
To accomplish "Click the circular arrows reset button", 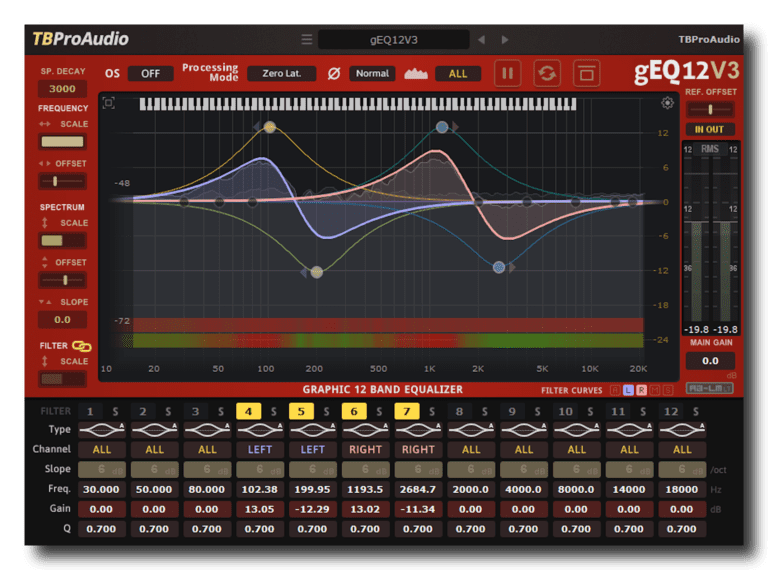I will point(547,73).
